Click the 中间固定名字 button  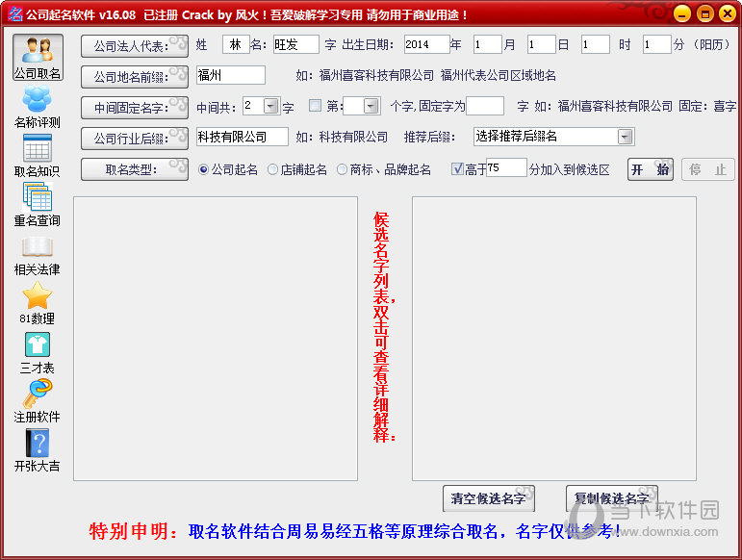click(x=135, y=108)
